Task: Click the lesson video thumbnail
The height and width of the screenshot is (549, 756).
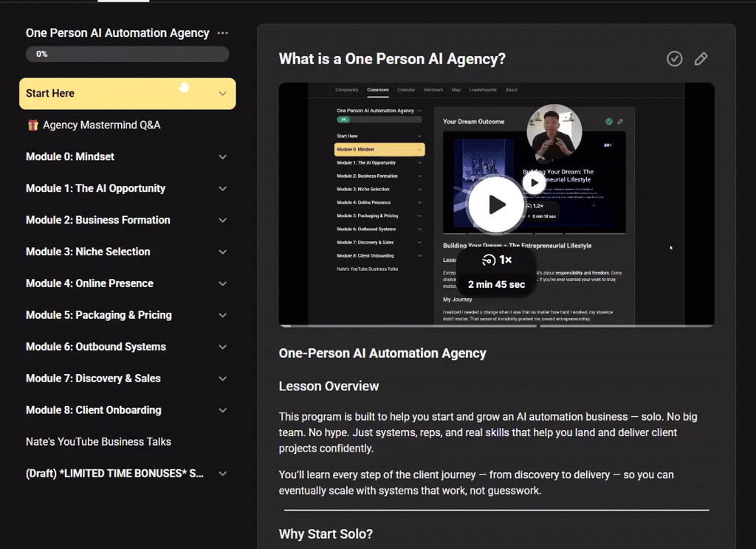Action: point(496,204)
